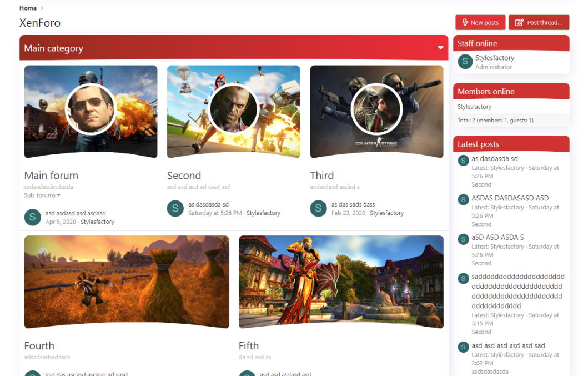This screenshot has height=376, width=588.
Task: Open the Home breadcrumb link
Action: [28, 8]
